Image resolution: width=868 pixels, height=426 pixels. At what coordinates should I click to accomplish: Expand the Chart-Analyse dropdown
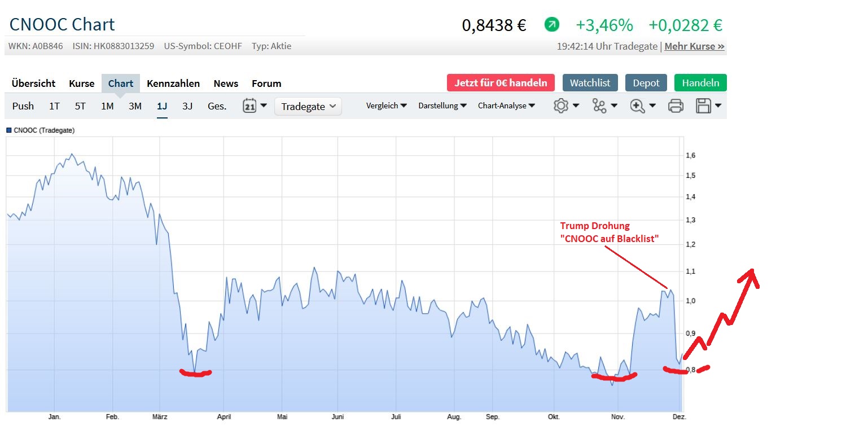click(506, 106)
